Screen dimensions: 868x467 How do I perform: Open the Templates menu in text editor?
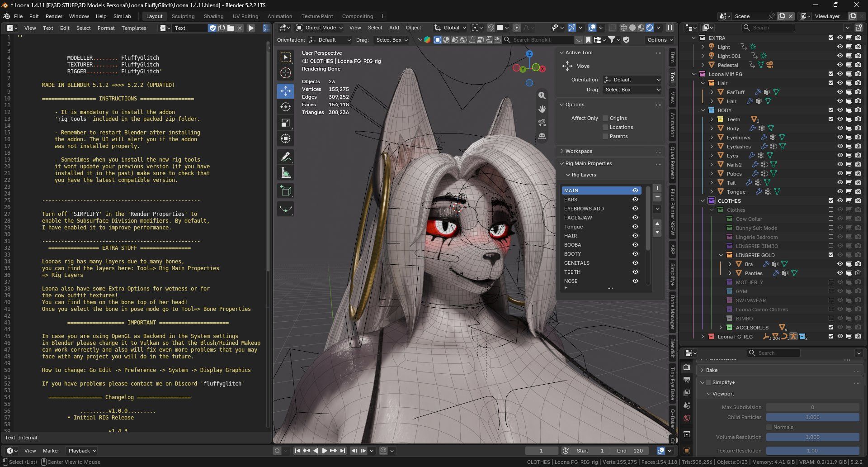[134, 28]
